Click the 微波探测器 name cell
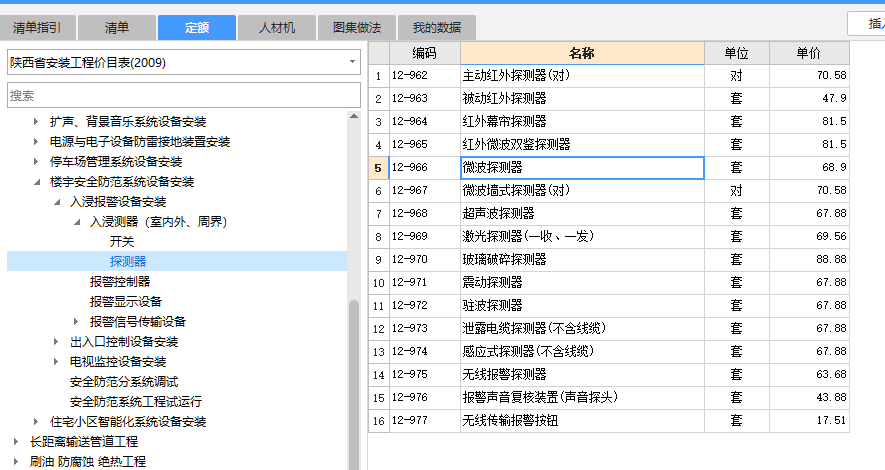This screenshot has height=470, width=885. point(582,168)
